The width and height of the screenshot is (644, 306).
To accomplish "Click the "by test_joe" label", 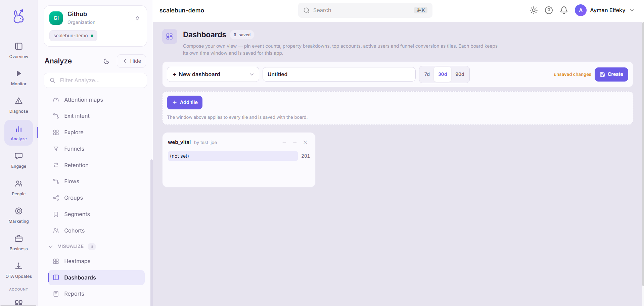I will [205, 143].
